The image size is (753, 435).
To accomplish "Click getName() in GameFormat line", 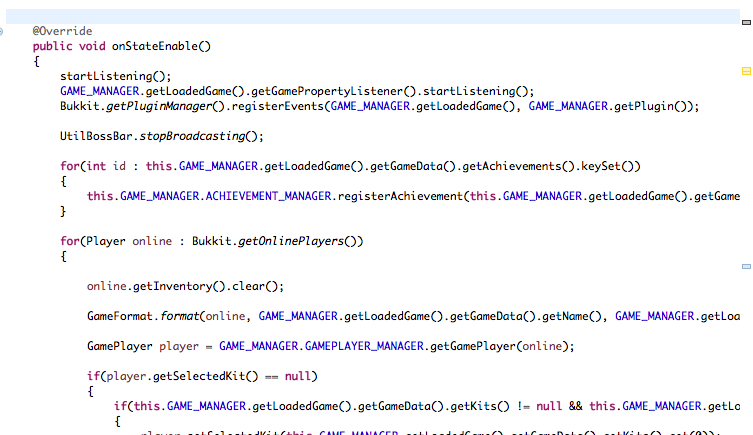I will pos(571,316).
